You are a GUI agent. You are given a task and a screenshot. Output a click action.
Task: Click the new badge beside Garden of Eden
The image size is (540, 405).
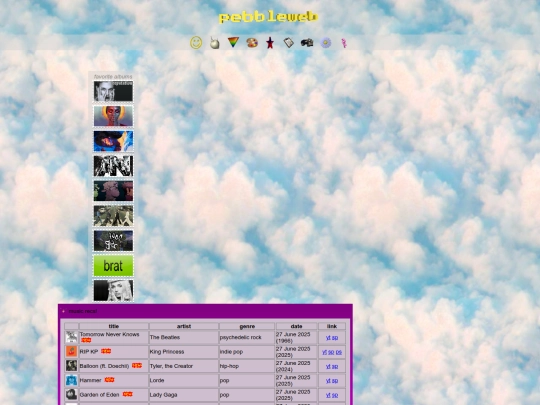(127, 394)
